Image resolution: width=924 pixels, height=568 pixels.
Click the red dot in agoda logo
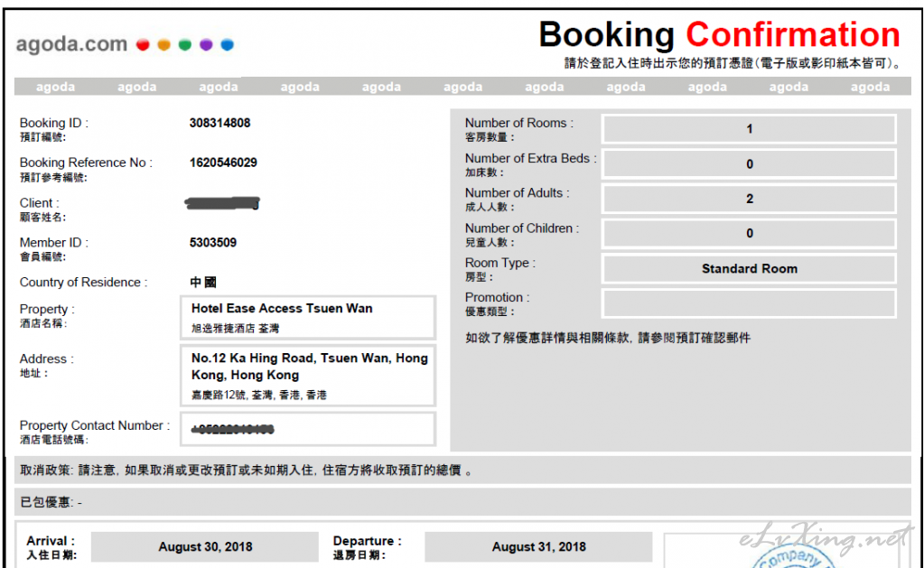[x=143, y=44]
